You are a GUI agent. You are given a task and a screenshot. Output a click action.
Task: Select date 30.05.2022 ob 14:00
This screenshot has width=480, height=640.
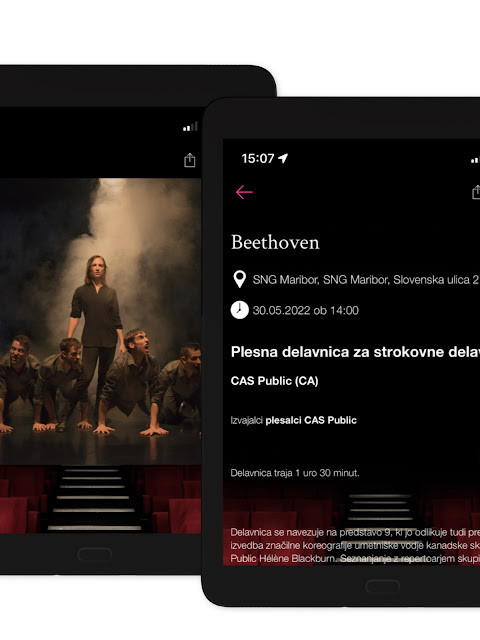tap(306, 311)
